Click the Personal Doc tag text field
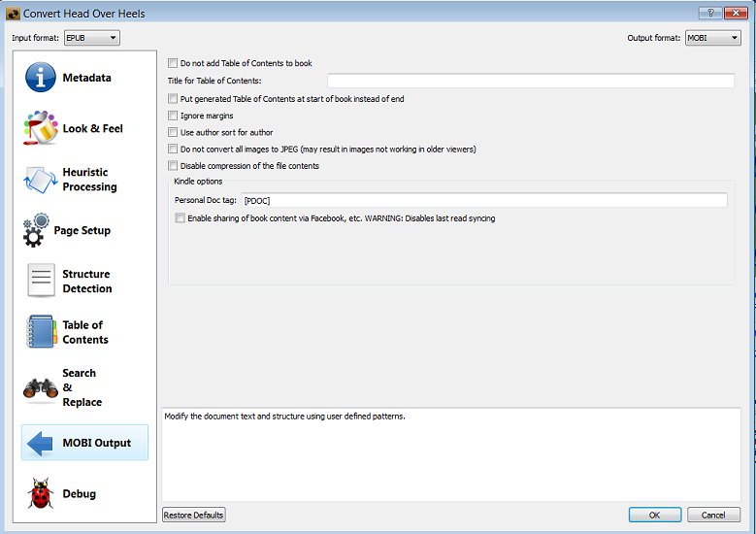Screen dimensions: 756x534 pos(484,200)
